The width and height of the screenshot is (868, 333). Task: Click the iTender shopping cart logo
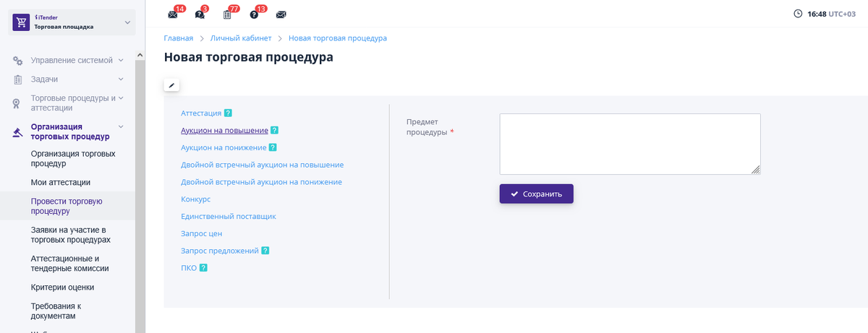tap(22, 22)
